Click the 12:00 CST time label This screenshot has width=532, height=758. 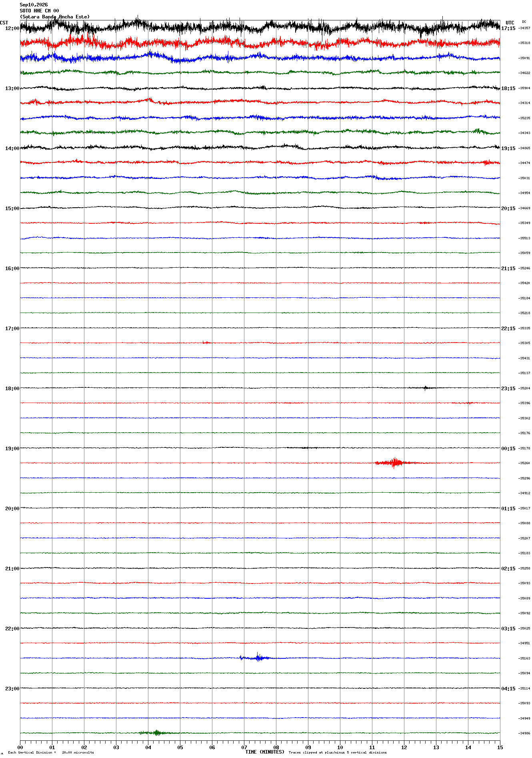pos(12,28)
